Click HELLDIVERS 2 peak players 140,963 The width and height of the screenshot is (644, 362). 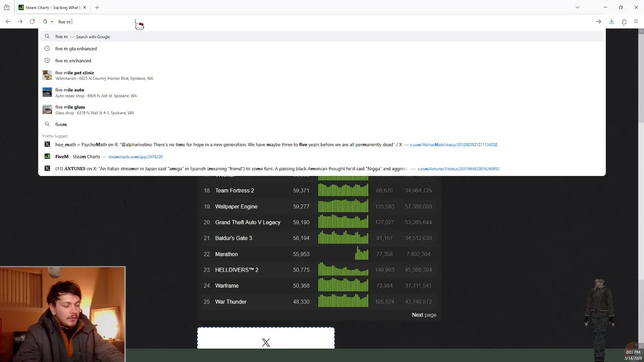coord(384,270)
